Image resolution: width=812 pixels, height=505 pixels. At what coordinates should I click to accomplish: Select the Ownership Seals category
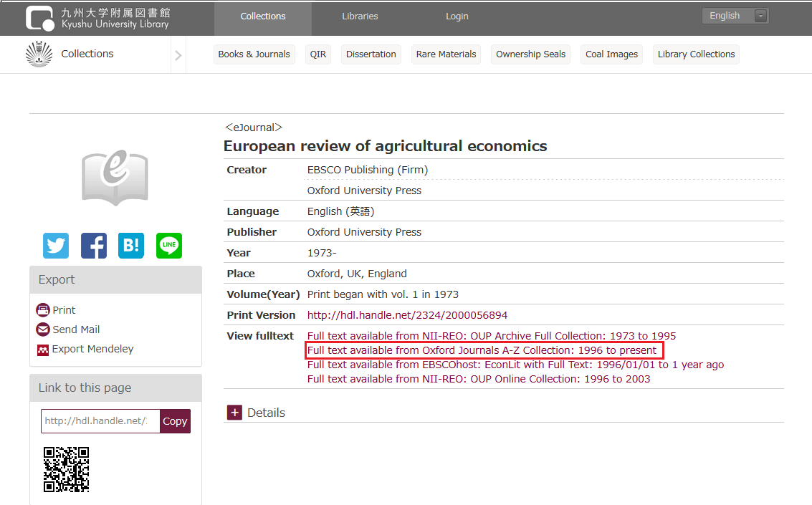coord(531,54)
